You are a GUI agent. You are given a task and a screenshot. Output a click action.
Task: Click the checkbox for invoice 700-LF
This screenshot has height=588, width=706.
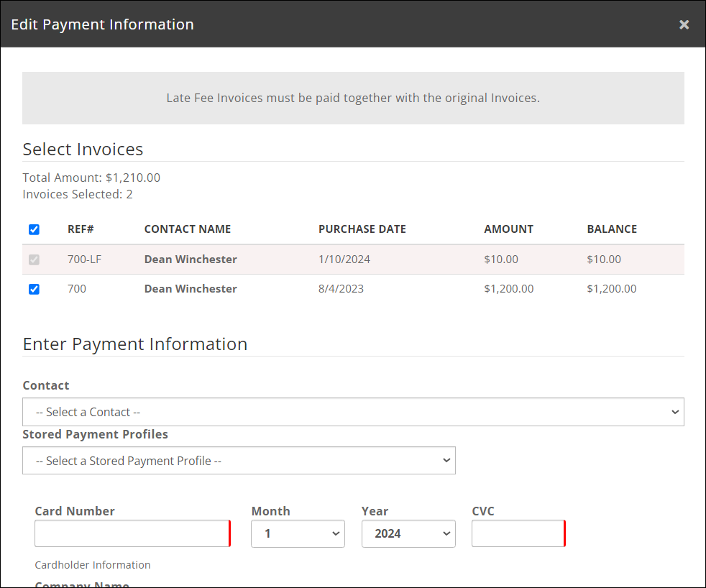click(x=34, y=259)
